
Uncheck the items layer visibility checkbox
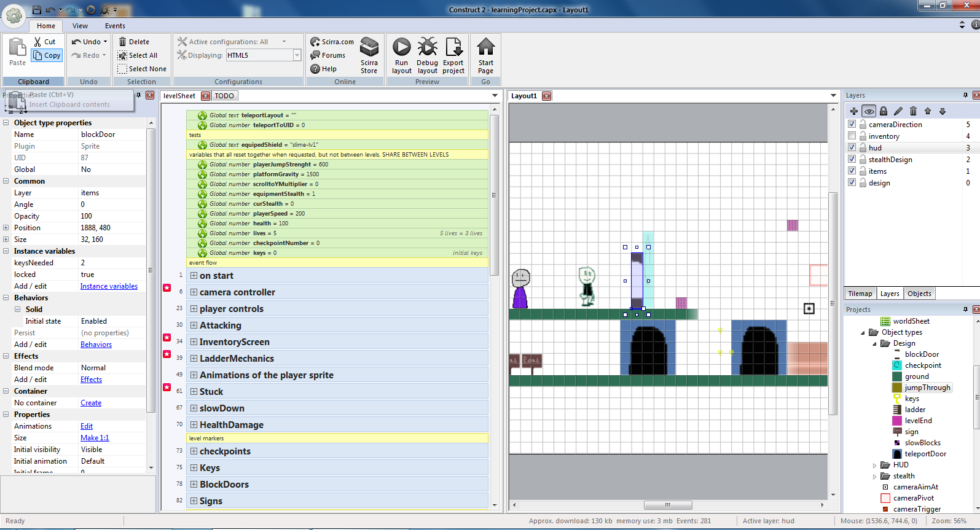pos(852,171)
